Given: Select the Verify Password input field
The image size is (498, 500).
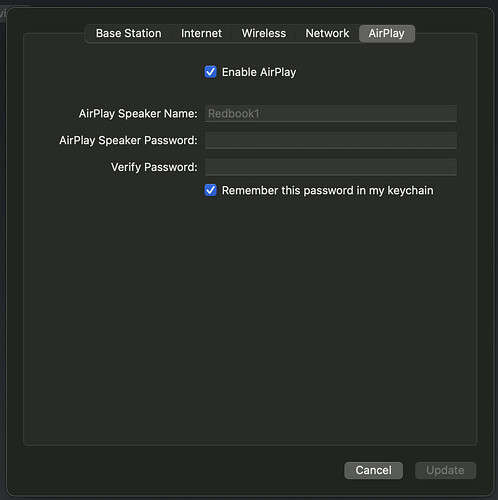Looking at the screenshot, I should [x=331, y=167].
